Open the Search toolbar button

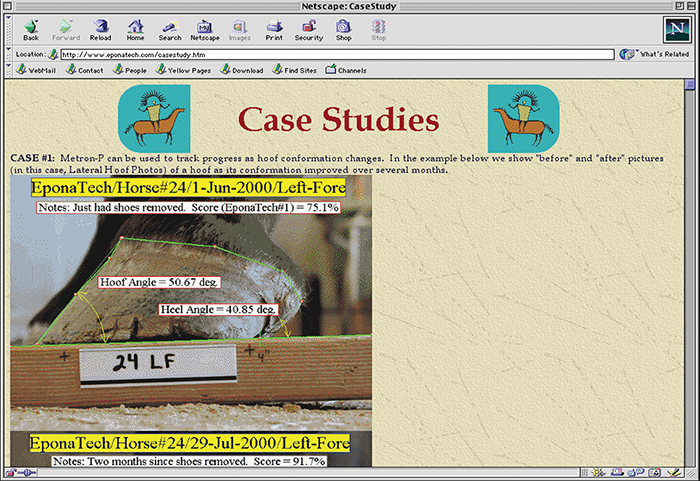pyautogui.click(x=170, y=28)
